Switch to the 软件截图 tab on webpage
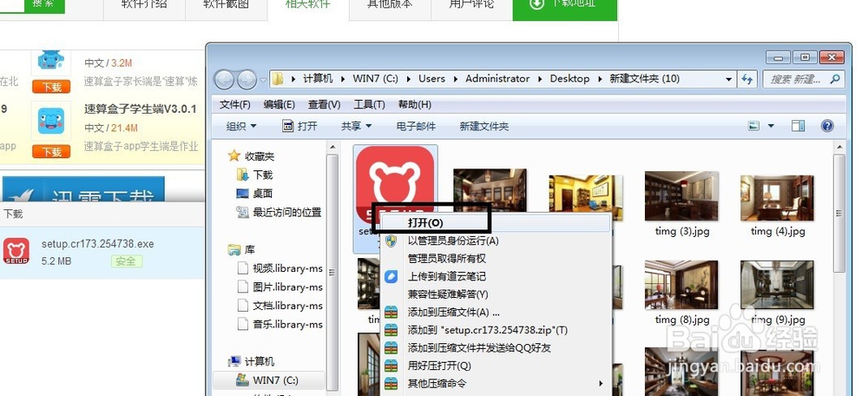 coord(226,4)
